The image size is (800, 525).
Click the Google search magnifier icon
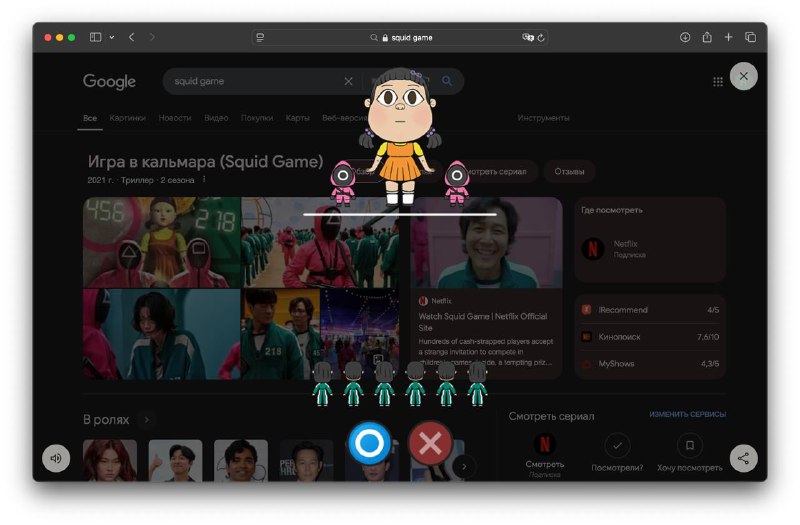[447, 81]
